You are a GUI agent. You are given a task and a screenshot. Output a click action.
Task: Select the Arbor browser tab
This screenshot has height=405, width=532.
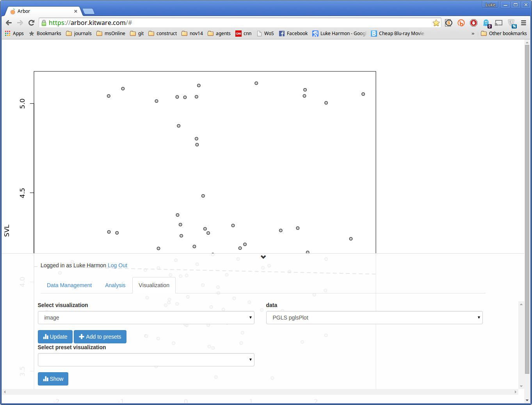(43, 11)
